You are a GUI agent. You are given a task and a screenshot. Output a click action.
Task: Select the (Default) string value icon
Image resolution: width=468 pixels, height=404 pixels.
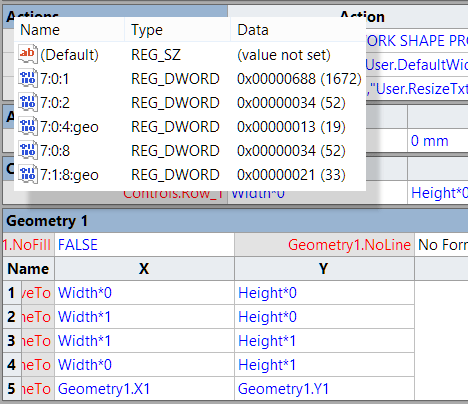[28, 54]
